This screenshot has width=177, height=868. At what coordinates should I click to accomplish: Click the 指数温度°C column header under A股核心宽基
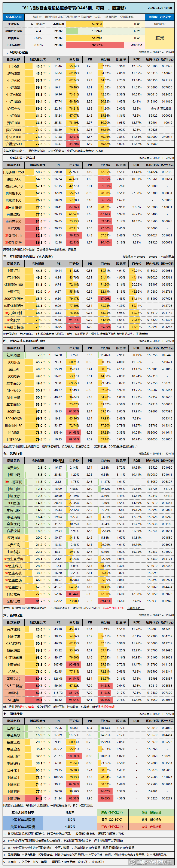click(x=38, y=59)
